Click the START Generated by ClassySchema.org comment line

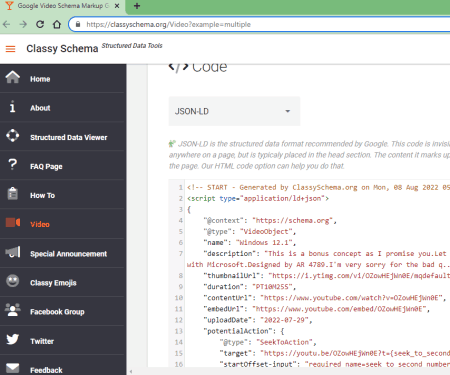pyautogui.click(x=318, y=187)
